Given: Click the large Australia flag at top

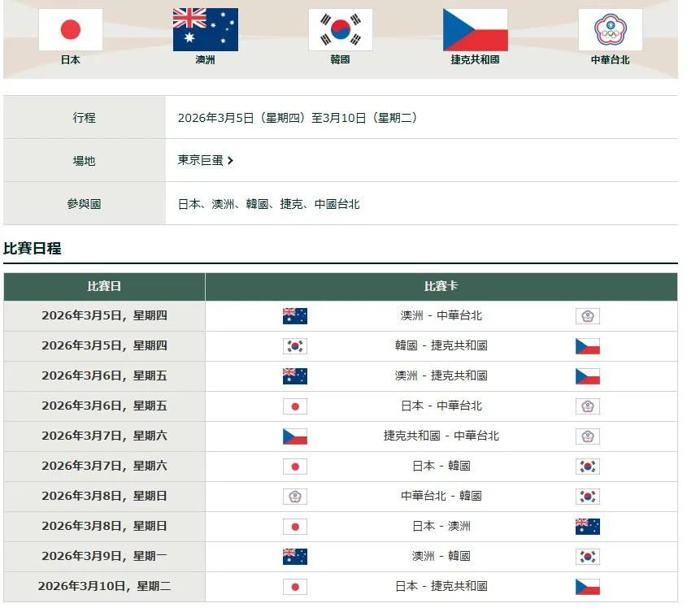Looking at the screenshot, I should [206, 29].
